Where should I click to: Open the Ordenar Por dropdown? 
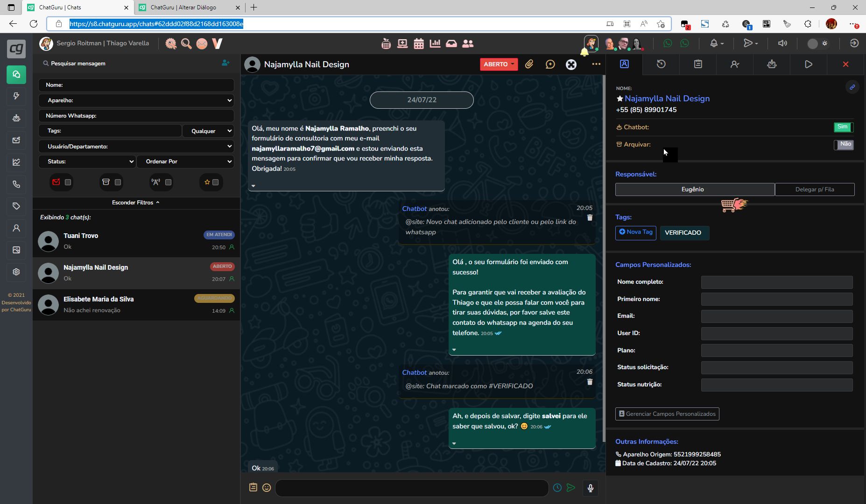tap(186, 161)
